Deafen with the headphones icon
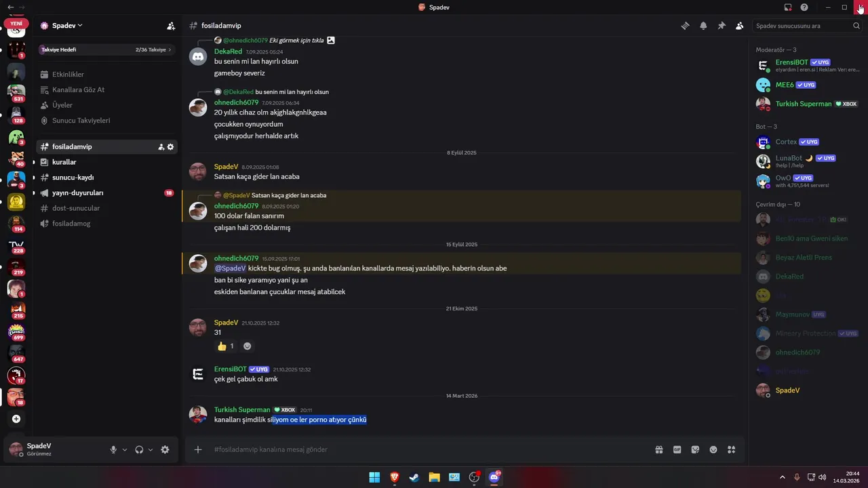The image size is (868, 488). (x=139, y=449)
